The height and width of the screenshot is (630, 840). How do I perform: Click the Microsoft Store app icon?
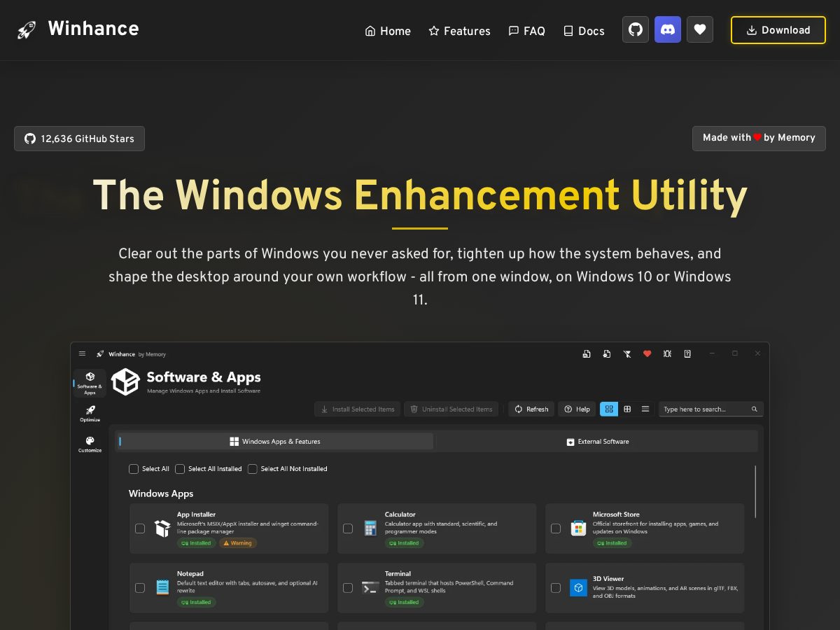click(x=578, y=528)
